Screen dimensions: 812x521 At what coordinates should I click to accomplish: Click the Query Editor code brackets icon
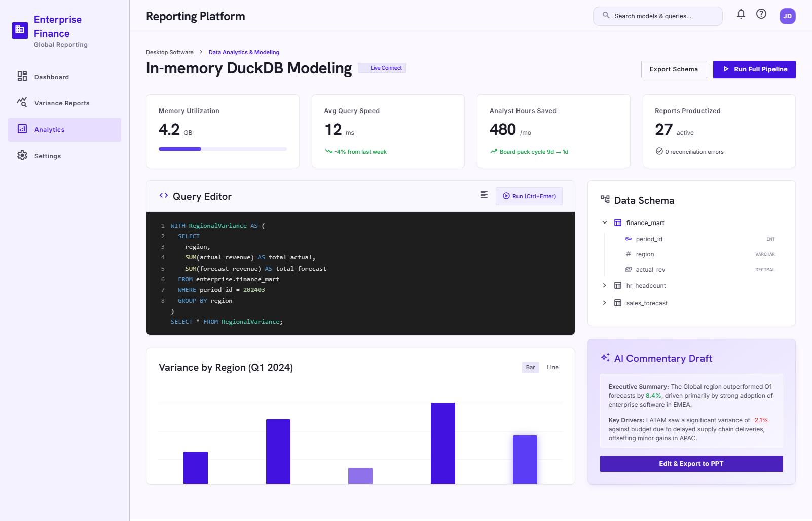[x=164, y=195]
